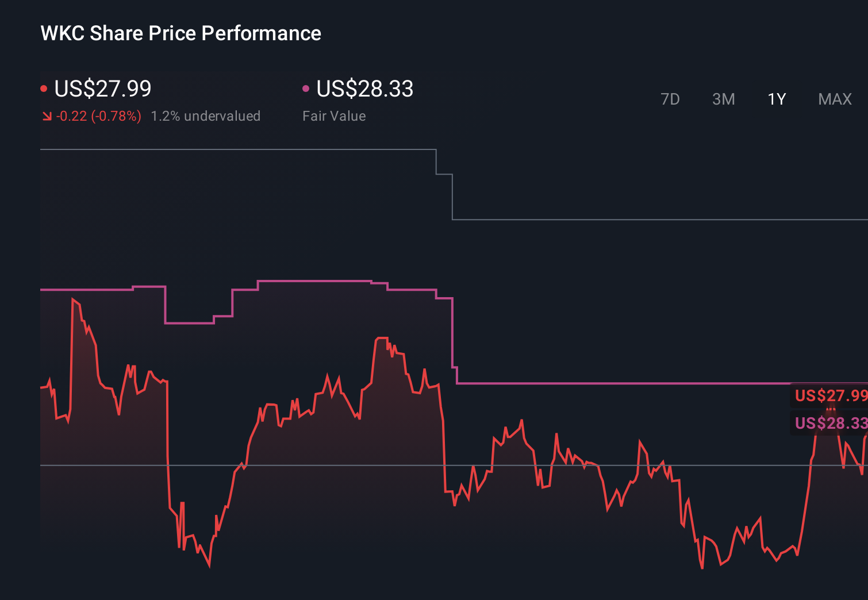The image size is (868, 600).
Task: Switch chart range to 3M
Action: (723, 99)
